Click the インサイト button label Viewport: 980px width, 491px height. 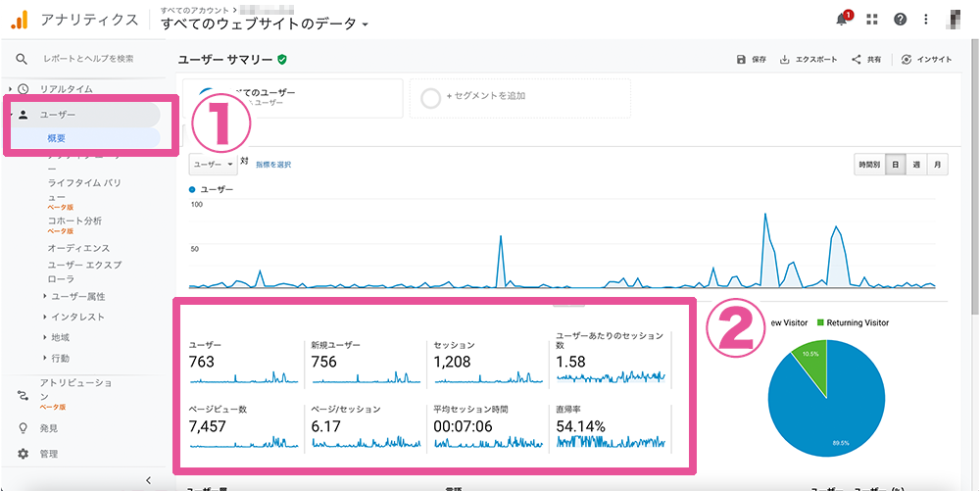click(934, 60)
